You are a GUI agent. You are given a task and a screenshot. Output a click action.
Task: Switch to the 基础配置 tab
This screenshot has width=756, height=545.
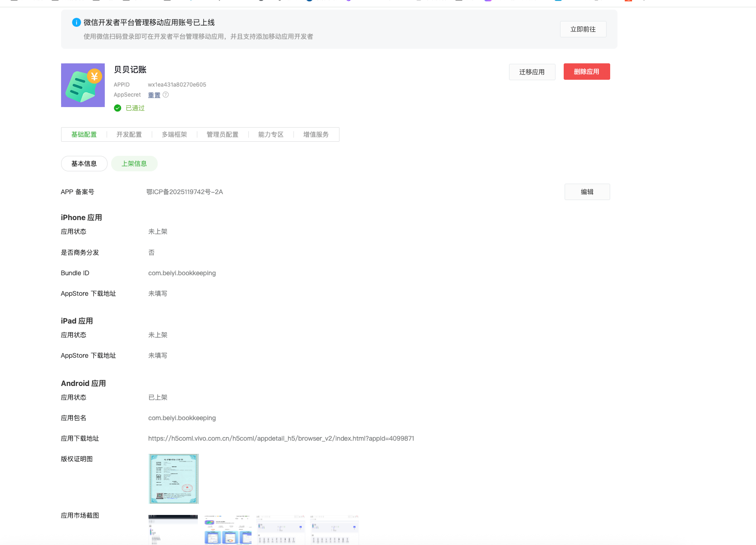point(84,134)
